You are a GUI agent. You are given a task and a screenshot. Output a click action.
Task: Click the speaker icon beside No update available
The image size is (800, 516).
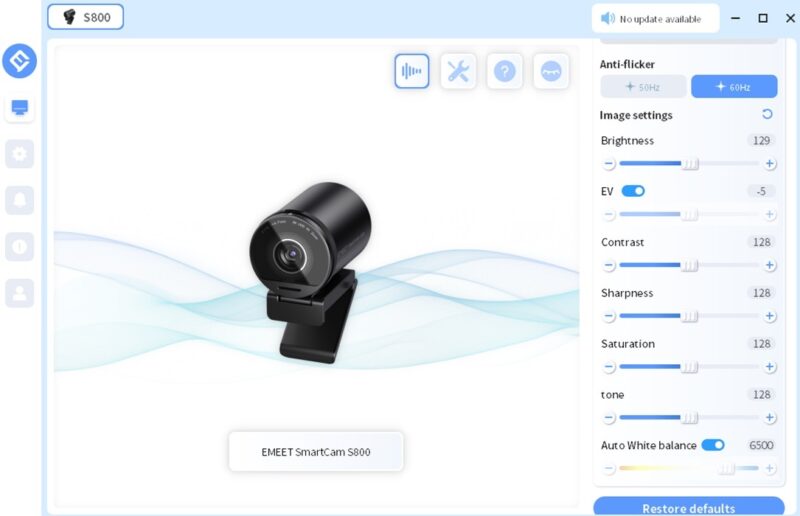(608, 19)
